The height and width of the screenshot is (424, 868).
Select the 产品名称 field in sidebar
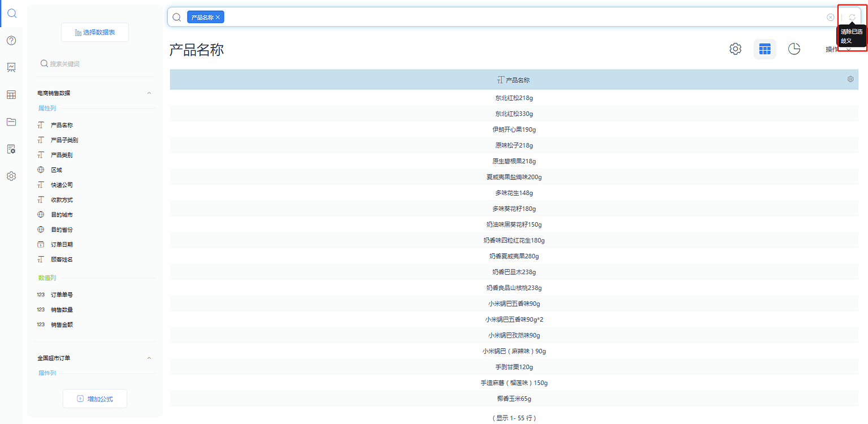(62, 125)
